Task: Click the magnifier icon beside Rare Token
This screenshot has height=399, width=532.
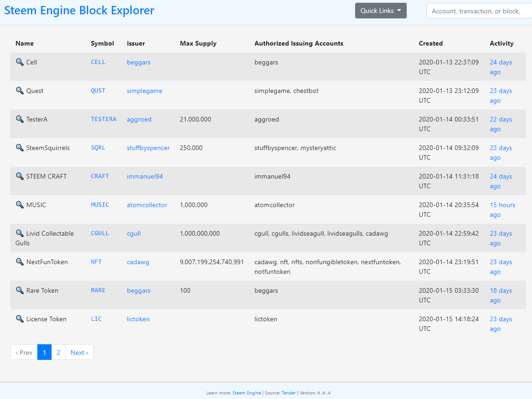Action: [20, 290]
